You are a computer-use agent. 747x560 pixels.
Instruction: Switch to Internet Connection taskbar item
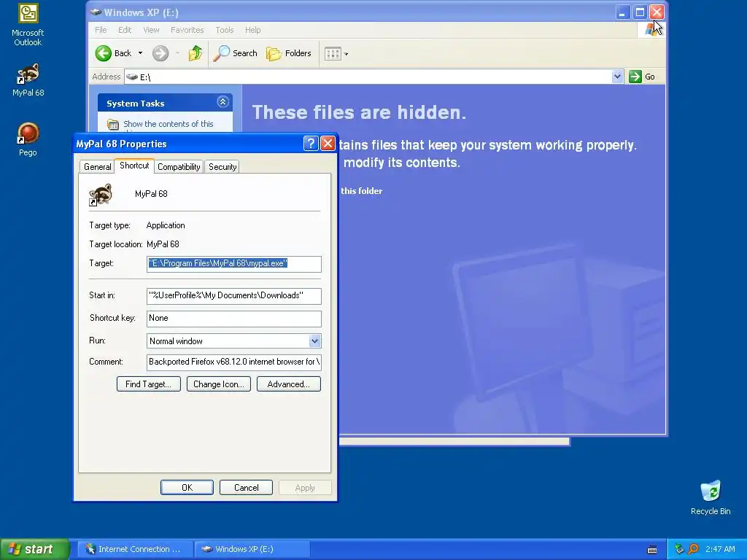click(135, 549)
